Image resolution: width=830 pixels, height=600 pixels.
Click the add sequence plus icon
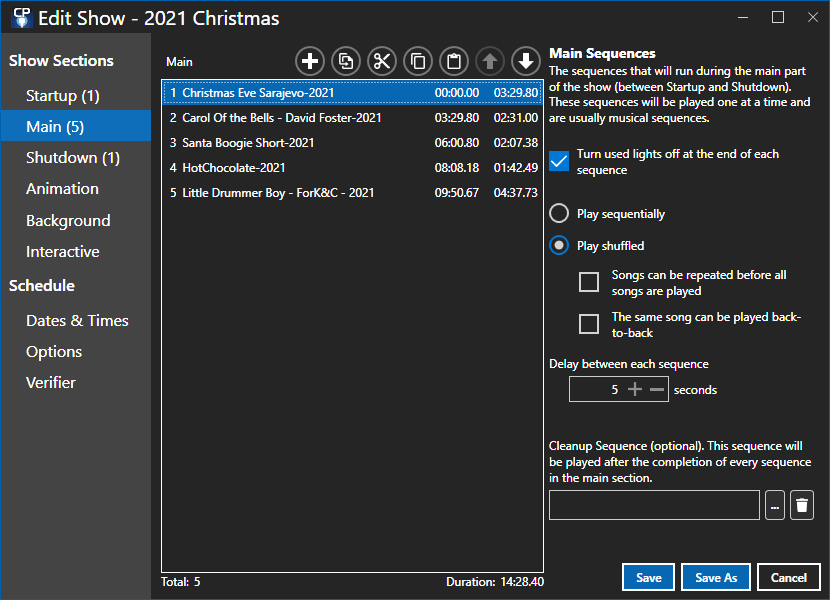pos(310,61)
